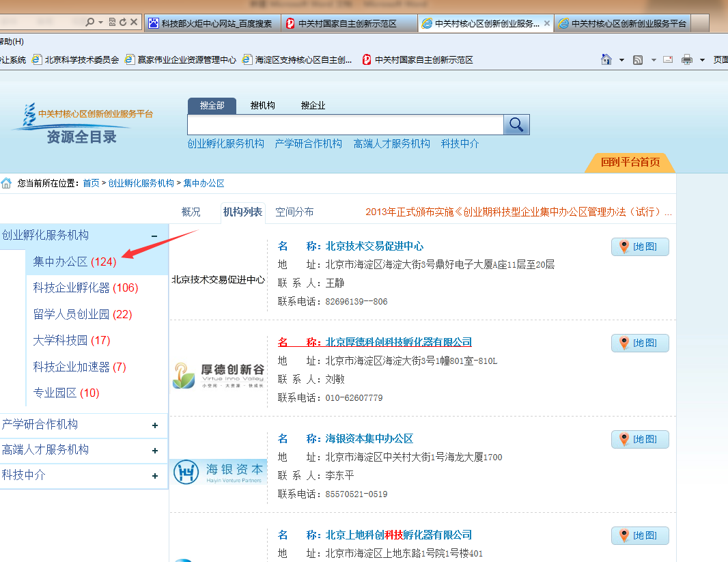
Task: Click the 回到平台首页 button
Action: (630, 163)
